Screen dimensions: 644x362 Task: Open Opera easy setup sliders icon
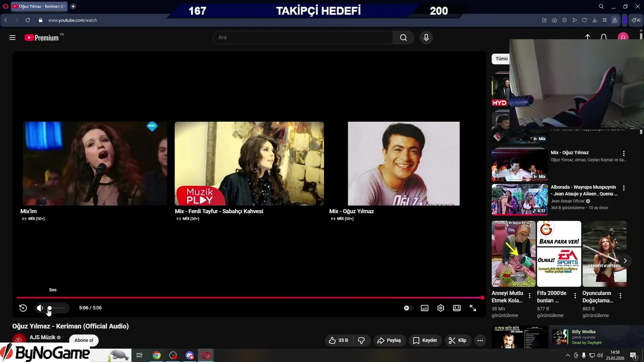[604, 20]
